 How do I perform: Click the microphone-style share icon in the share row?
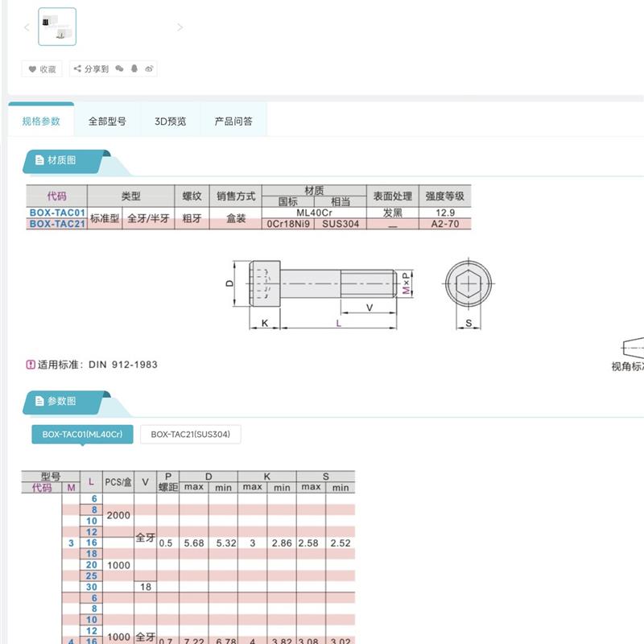click(135, 69)
